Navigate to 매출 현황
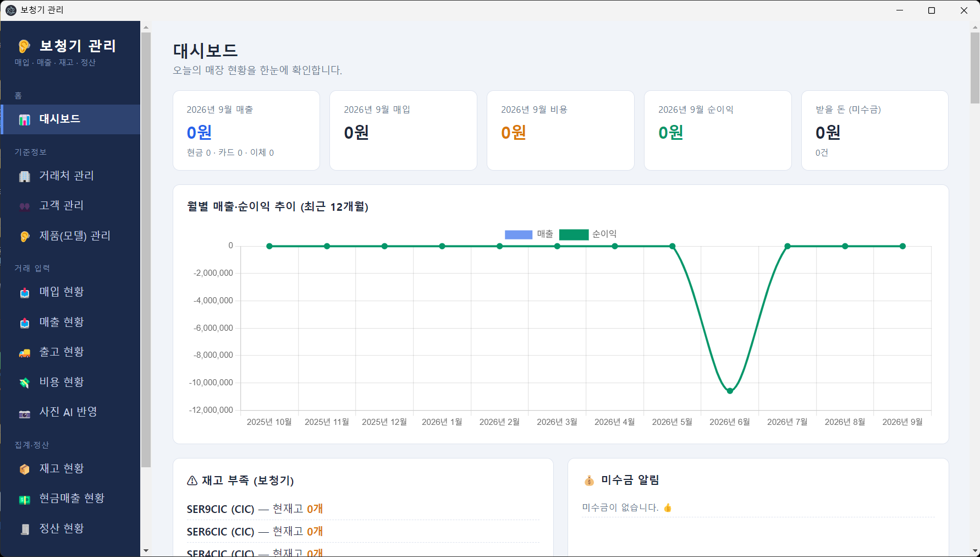This screenshot has height=557, width=980. 70,323
